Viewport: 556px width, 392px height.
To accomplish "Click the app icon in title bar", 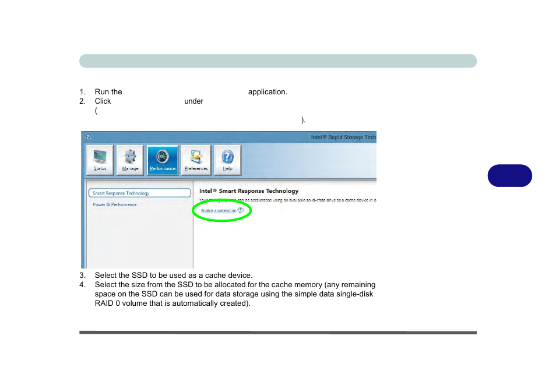I will [x=88, y=137].
